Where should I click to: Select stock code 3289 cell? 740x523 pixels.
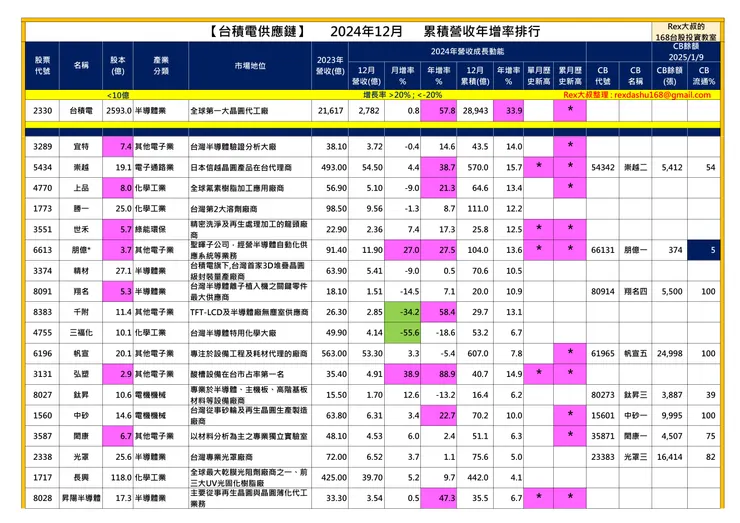pos(42,146)
